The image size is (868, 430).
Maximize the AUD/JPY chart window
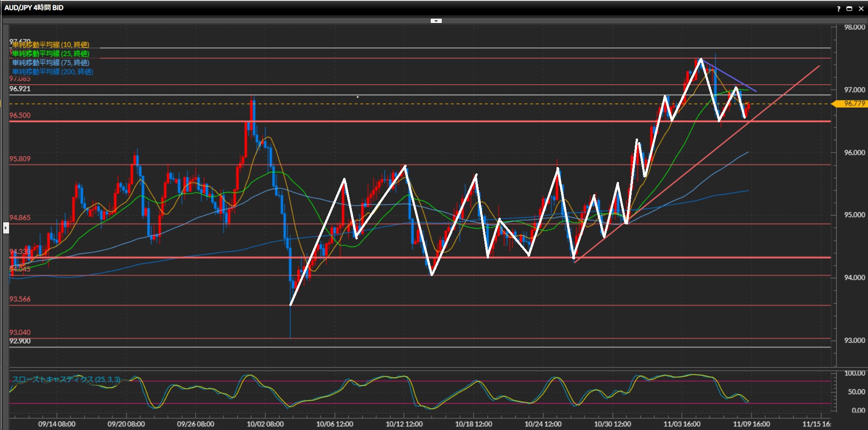click(849, 9)
